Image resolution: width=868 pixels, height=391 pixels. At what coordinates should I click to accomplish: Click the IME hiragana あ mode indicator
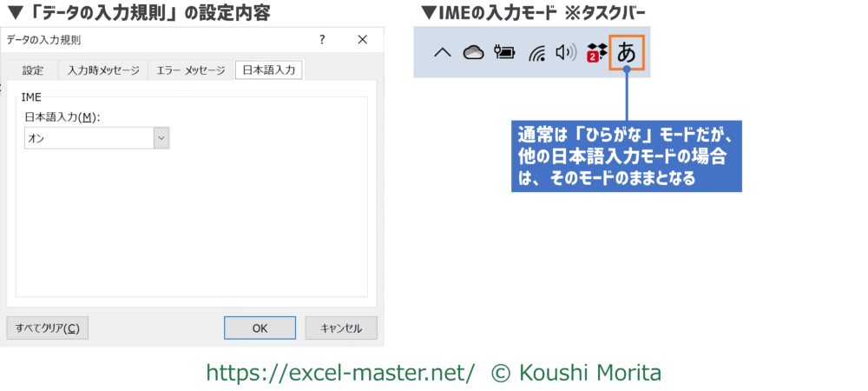click(x=626, y=52)
